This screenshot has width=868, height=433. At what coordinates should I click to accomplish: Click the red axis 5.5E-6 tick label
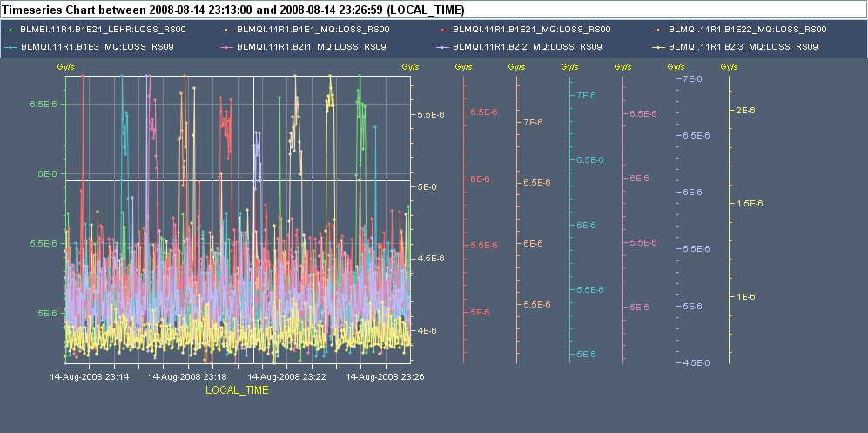484,246
